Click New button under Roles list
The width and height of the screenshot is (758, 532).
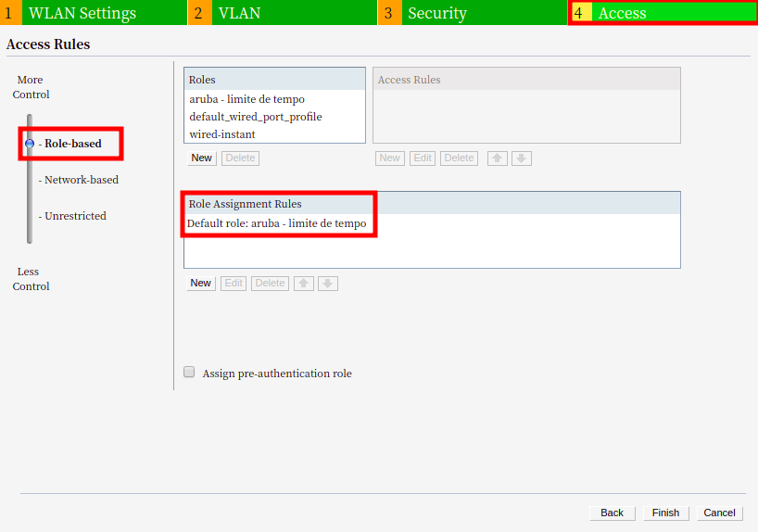pyautogui.click(x=201, y=158)
